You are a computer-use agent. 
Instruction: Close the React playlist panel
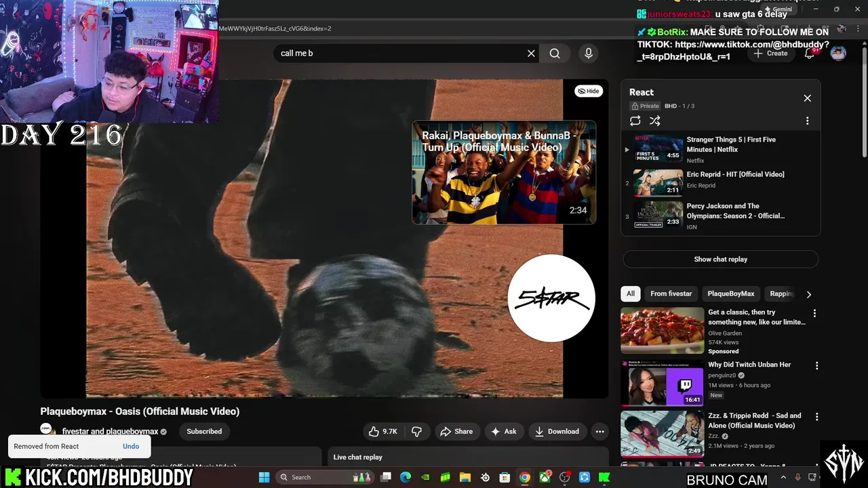click(x=807, y=98)
